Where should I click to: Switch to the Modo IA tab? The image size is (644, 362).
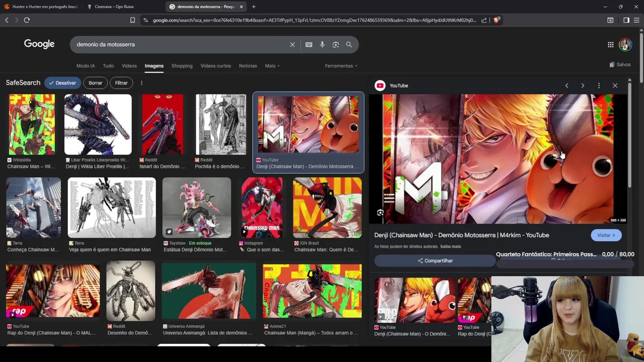(x=86, y=66)
